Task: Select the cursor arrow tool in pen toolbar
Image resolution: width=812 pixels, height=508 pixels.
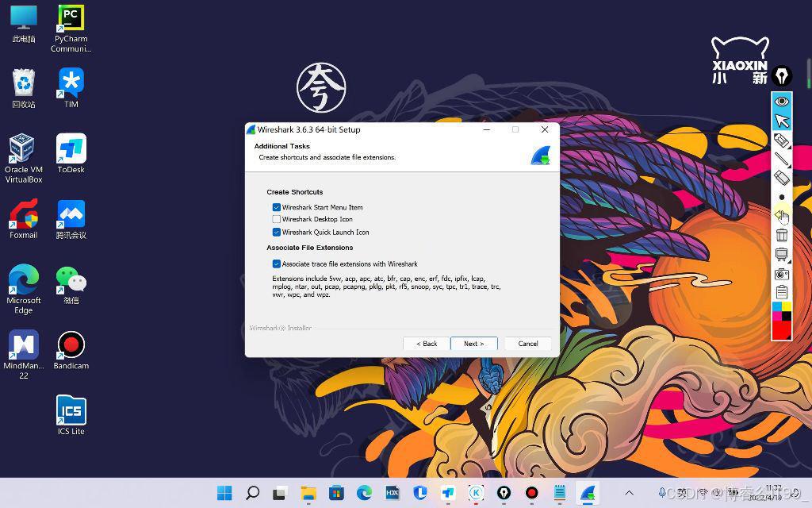Action: [781, 121]
